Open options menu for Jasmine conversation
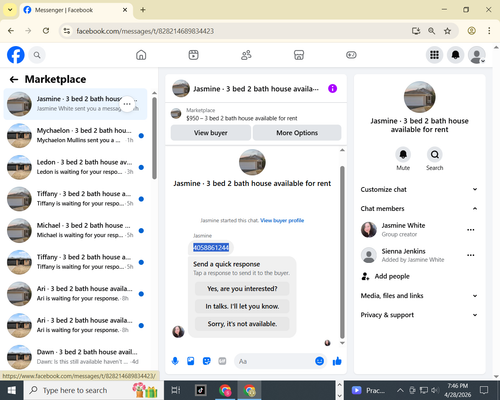This screenshot has width=500, height=400. [127, 104]
